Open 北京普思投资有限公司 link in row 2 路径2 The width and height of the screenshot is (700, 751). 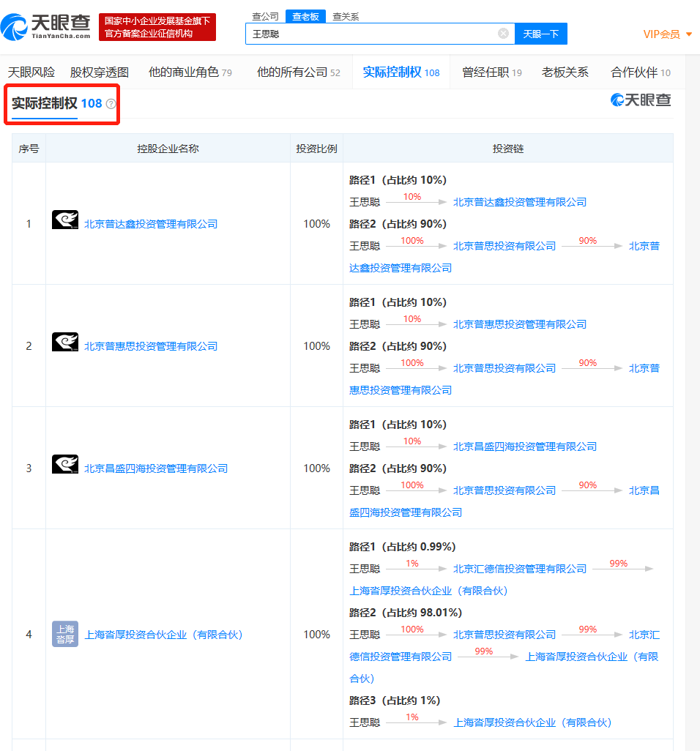(x=504, y=368)
